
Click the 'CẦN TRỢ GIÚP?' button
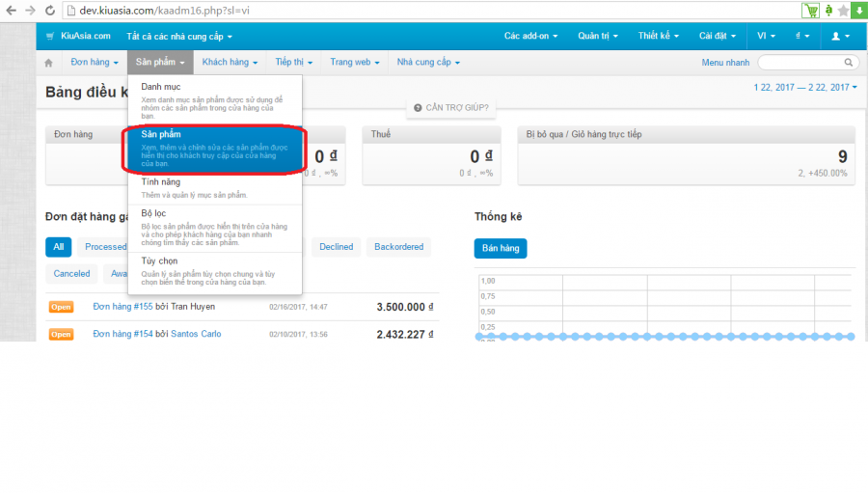click(x=451, y=107)
